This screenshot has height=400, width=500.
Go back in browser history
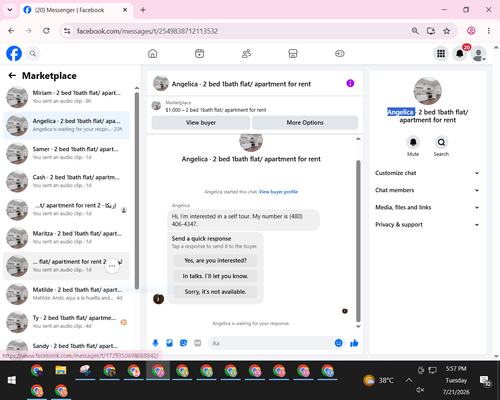[x=11, y=31]
